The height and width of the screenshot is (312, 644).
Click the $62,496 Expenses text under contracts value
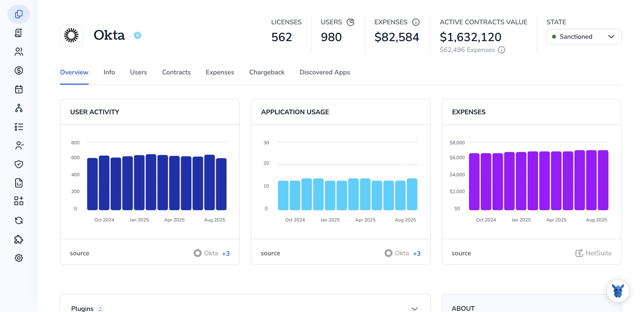point(467,50)
